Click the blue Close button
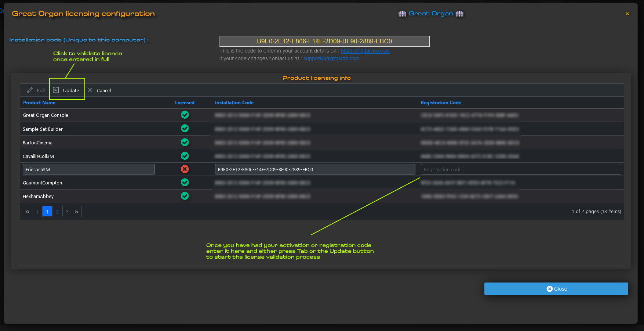The width and height of the screenshot is (644, 331). coord(556,289)
